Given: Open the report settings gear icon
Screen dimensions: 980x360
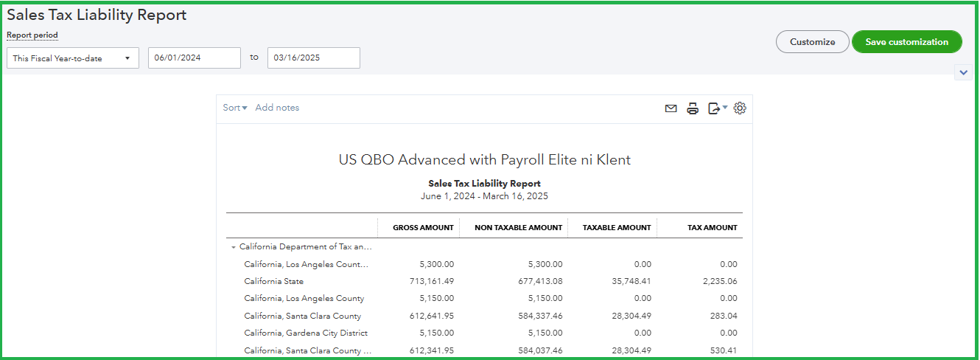Looking at the screenshot, I should tap(740, 108).
